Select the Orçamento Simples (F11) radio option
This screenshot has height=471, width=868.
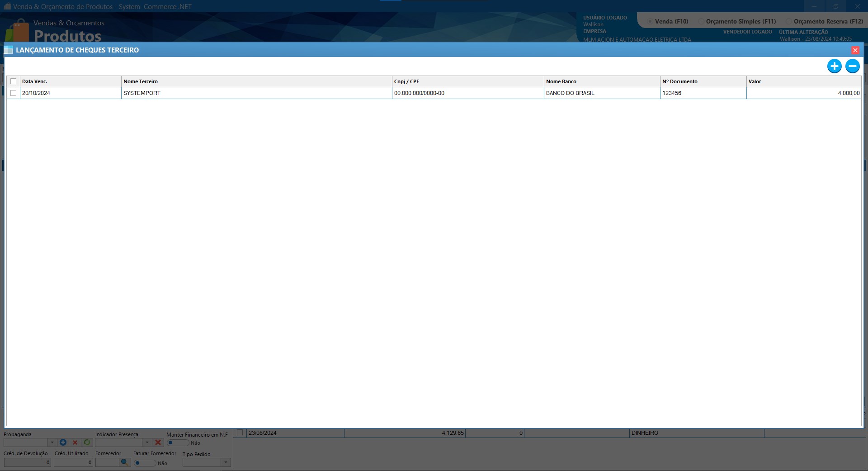[x=701, y=21]
